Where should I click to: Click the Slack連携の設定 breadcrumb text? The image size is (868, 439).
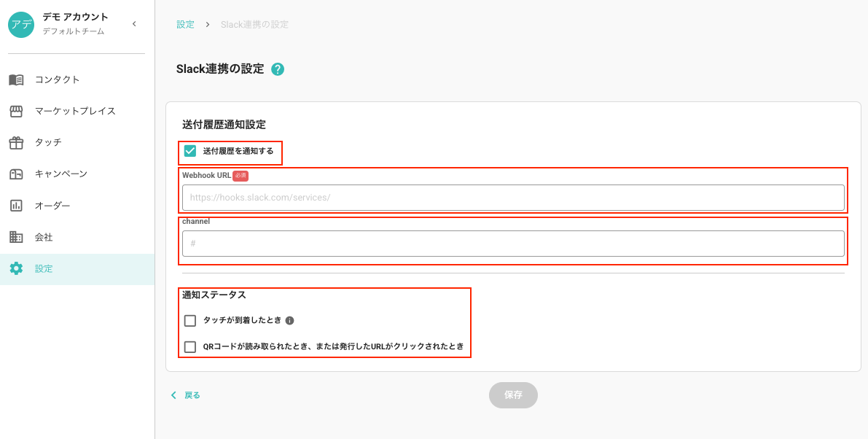(254, 24)
